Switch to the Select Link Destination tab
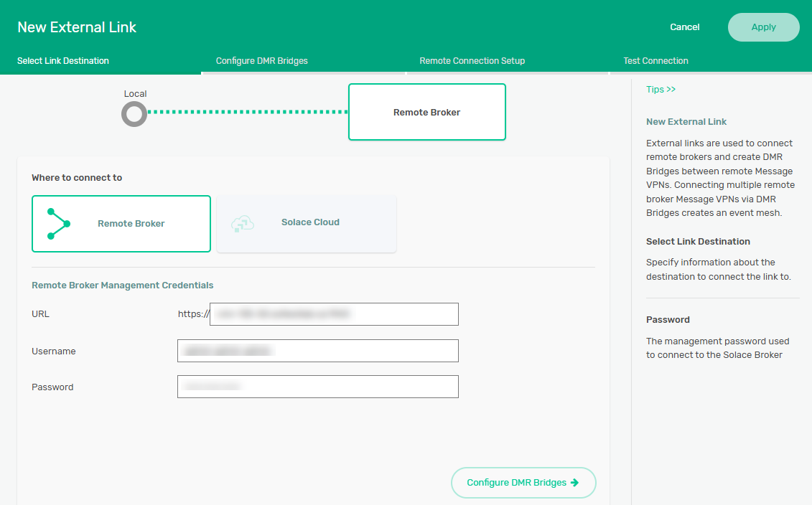812x505 pixels. coord(63,61)
